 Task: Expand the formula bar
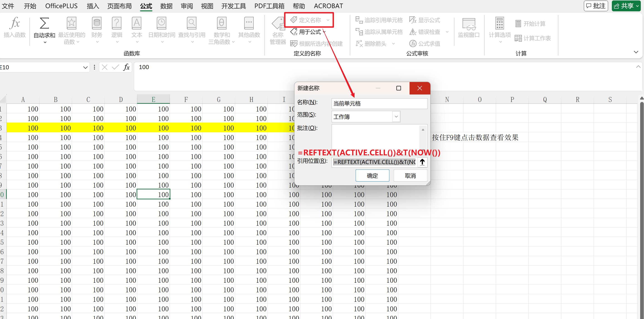tap(638, 67)
